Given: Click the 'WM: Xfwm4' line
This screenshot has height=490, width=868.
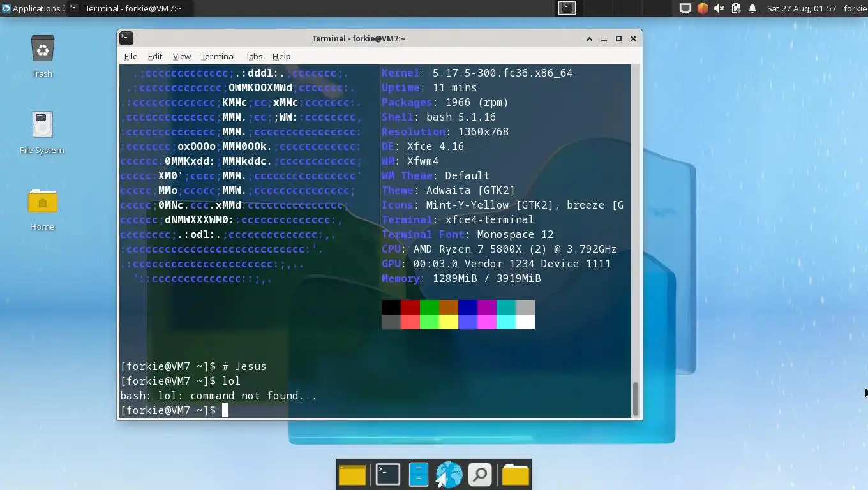Looking at the screenshot, I should click(410, 161).
